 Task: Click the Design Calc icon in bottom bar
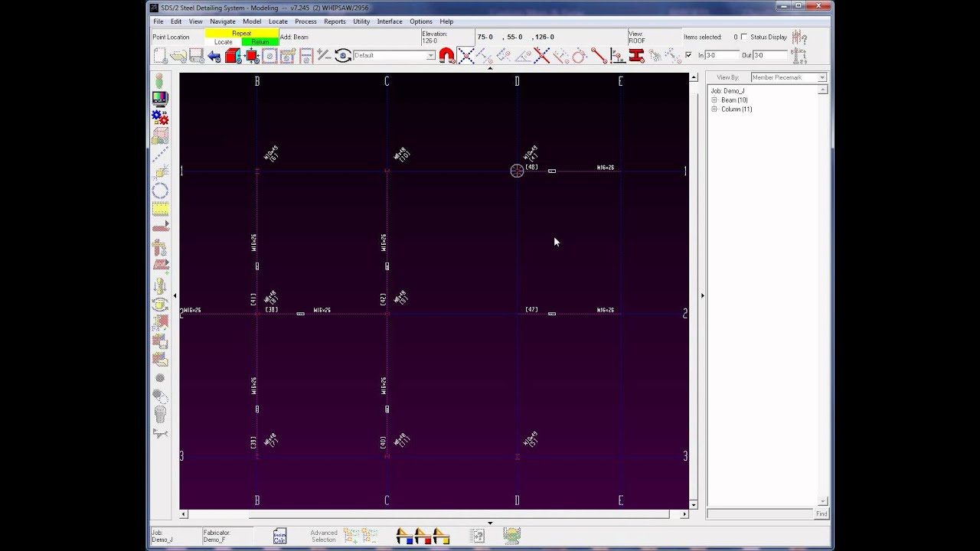279,536
